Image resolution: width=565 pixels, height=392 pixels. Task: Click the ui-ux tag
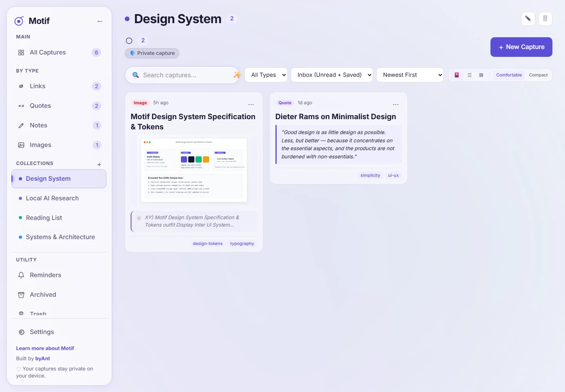[393, 175]
